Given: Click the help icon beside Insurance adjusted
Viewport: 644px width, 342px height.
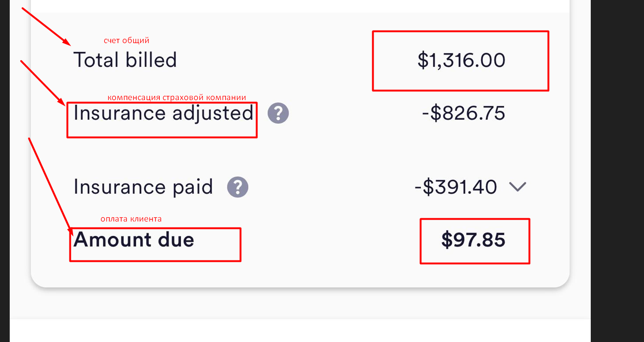Looking at the screenshot, I should [x=278, y=113].
